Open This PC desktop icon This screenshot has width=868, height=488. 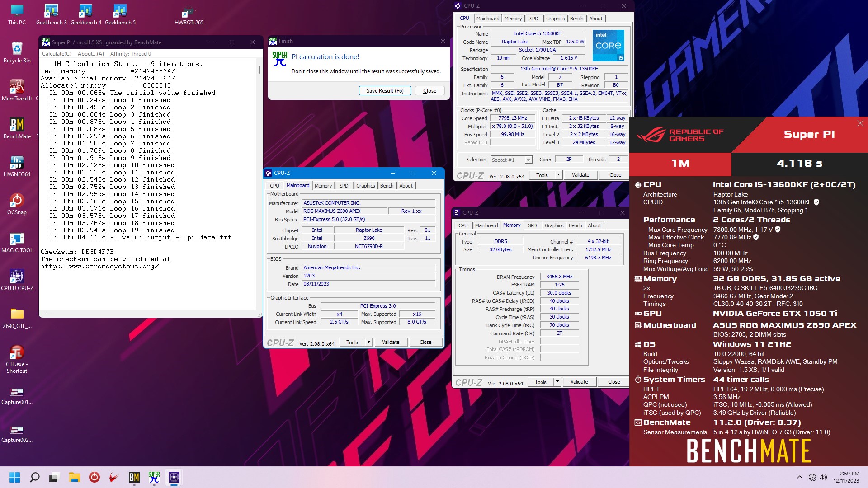[x=17, y=14]
